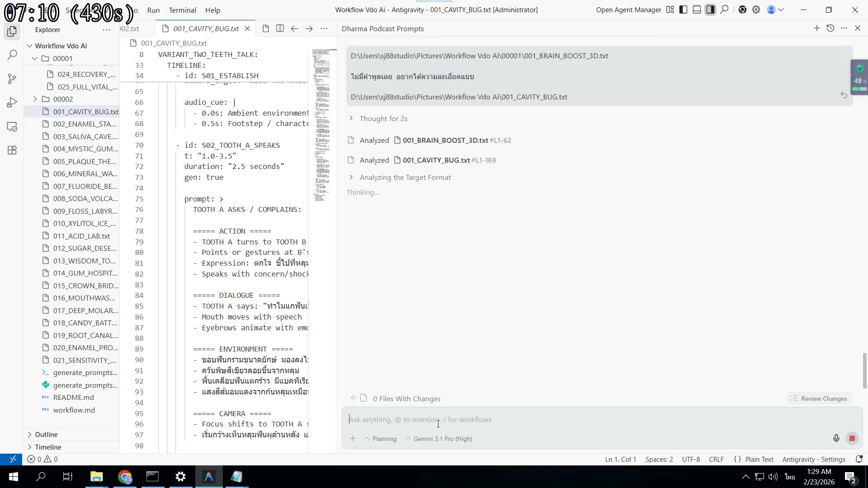The height and width of the screenshot is (488, 868).
Task: Open chat history clock icon
Action: tap(830, 28)
